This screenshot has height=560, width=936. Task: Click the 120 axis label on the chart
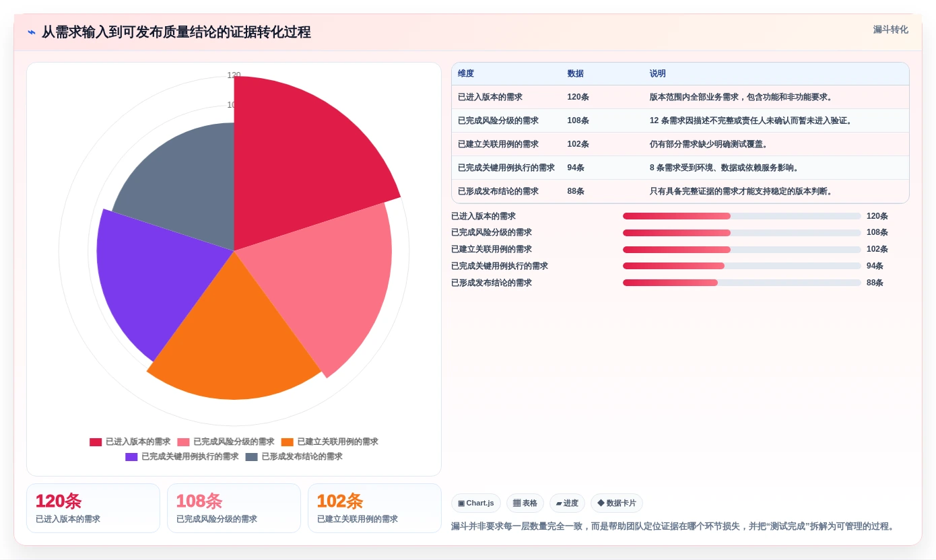coord(234,75)
